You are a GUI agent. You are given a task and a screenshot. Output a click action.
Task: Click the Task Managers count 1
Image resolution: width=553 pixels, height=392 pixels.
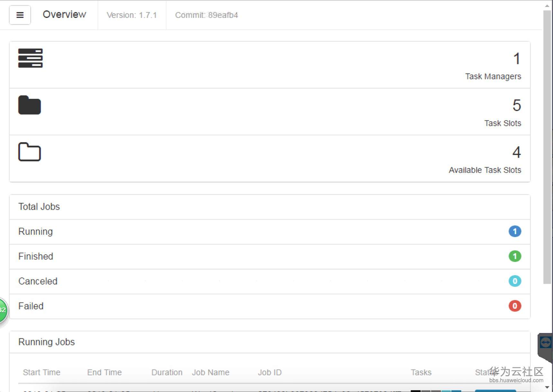pos(517,58)
